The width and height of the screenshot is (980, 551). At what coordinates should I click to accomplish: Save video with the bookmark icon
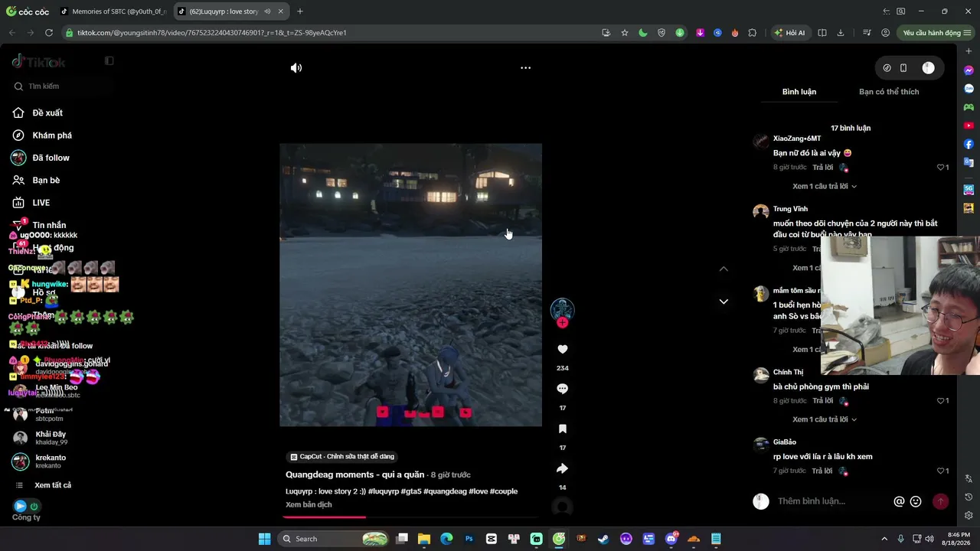point(562,429)
